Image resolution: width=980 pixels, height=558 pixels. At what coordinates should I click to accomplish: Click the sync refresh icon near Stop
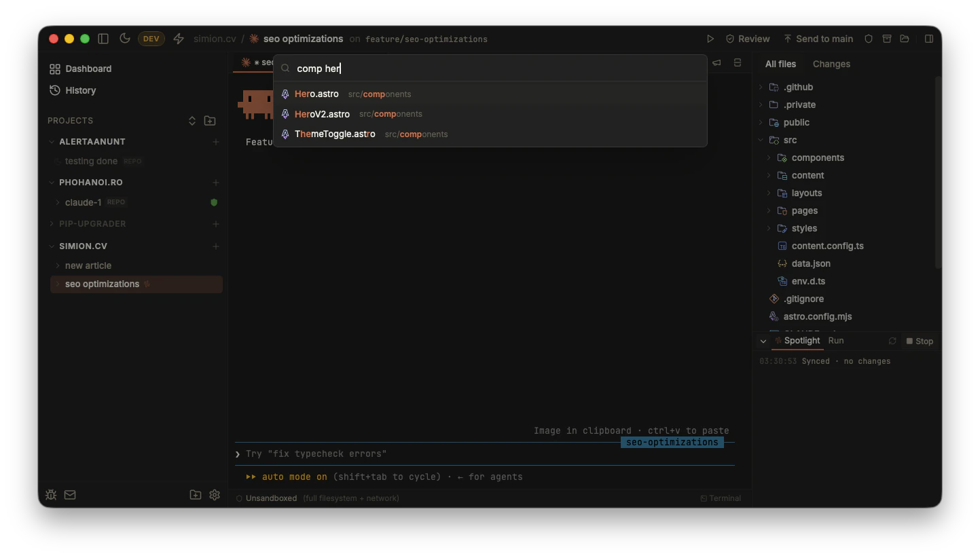[x=892, y=341]
